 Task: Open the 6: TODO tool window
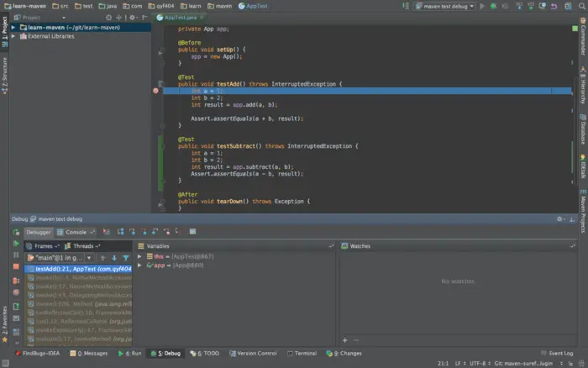pos(204,354)
